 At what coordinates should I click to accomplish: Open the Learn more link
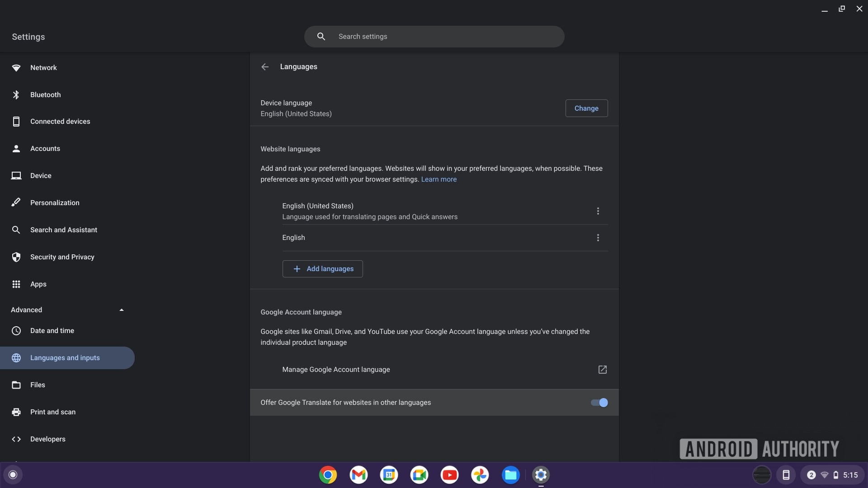pyautogui.click(x=439, y=179)
